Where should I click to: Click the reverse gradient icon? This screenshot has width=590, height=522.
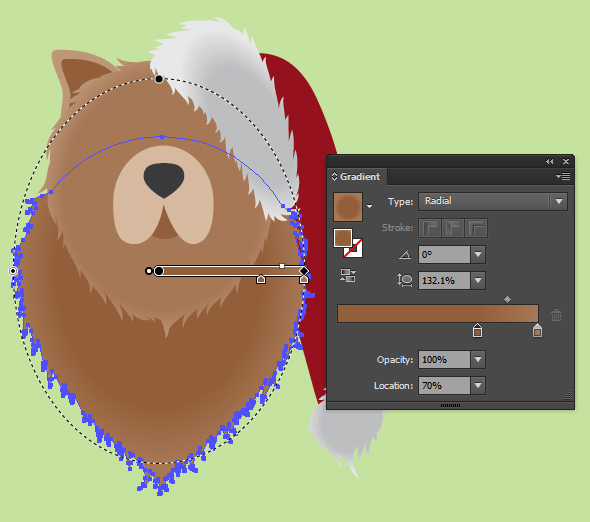[x=348, y=275]
